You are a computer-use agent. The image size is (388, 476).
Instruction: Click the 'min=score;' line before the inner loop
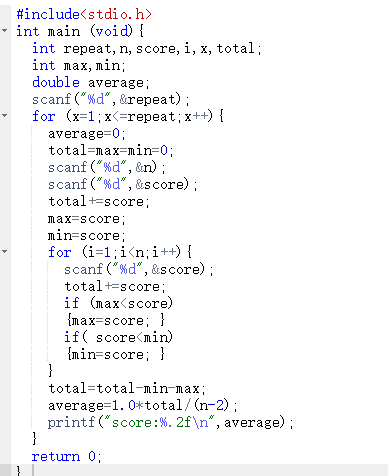[87, 236]
